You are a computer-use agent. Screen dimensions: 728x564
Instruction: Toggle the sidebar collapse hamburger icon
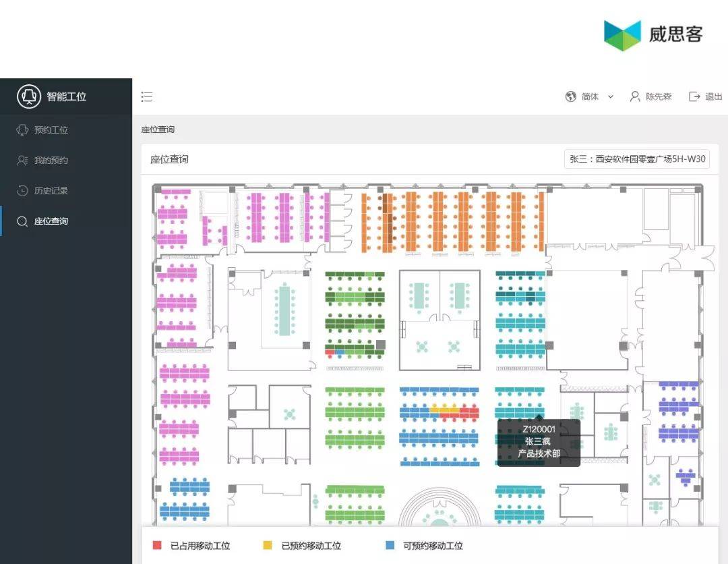coord(147,96)
